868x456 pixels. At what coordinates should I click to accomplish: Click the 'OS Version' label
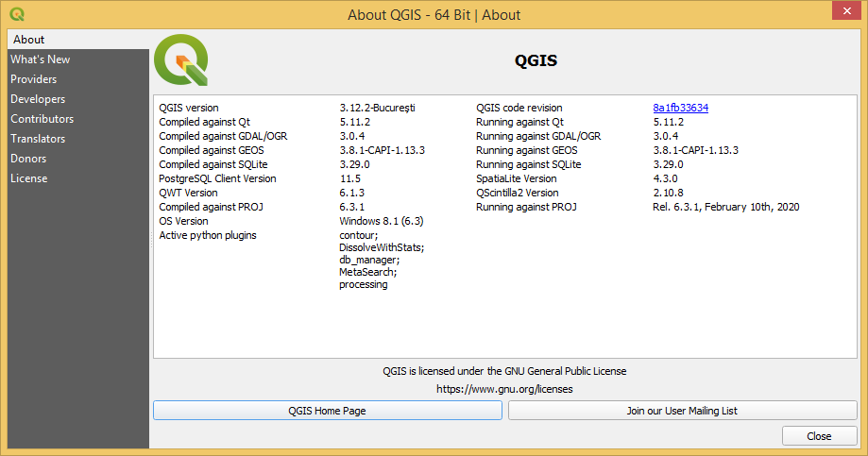click(x=184, y=221)
